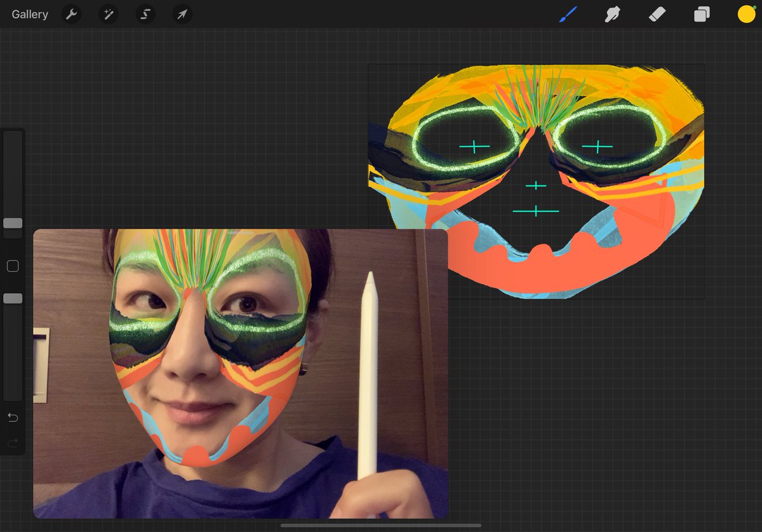Select the Smudge finger tool
The height and width of the screenshot is (532, 762).
(x=612, y=14)
